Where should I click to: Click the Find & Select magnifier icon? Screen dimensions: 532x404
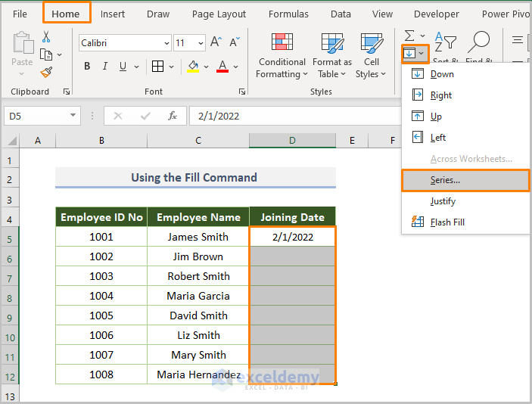click(478, 42)
